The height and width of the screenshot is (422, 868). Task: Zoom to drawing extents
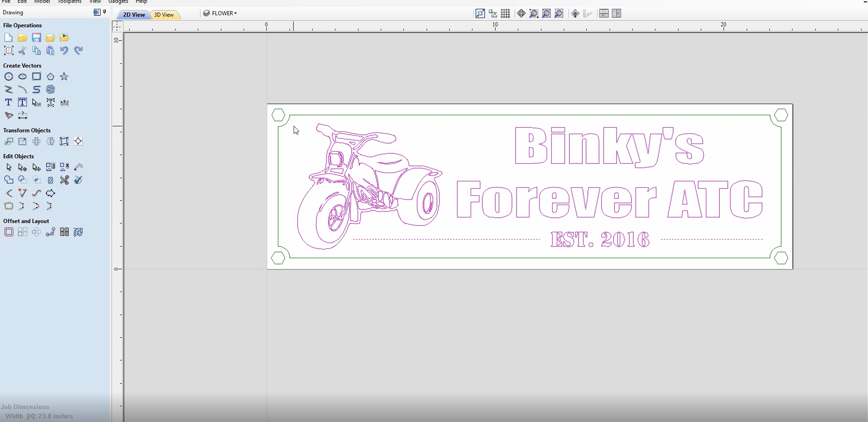546,13
